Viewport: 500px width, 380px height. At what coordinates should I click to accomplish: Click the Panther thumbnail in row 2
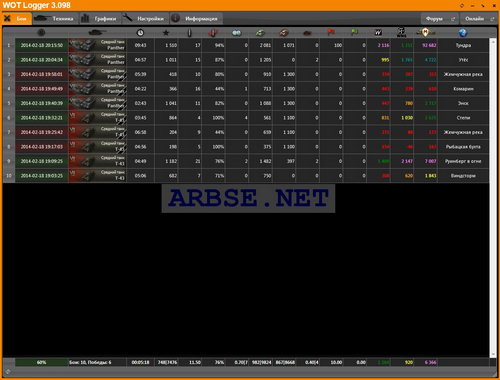click(97, 60)
